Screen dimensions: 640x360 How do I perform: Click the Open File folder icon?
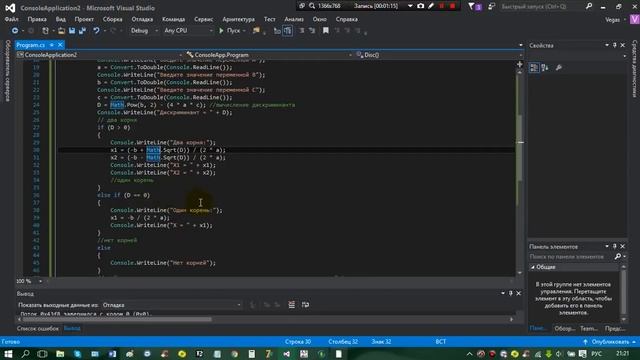click(x=61, y=31)
